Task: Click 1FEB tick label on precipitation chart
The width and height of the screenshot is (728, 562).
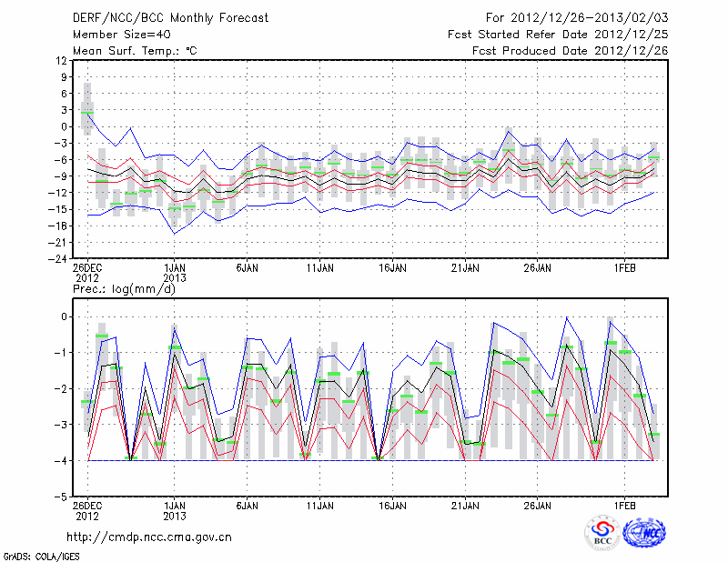Action: pyautogui.click(x=624, y=505)
